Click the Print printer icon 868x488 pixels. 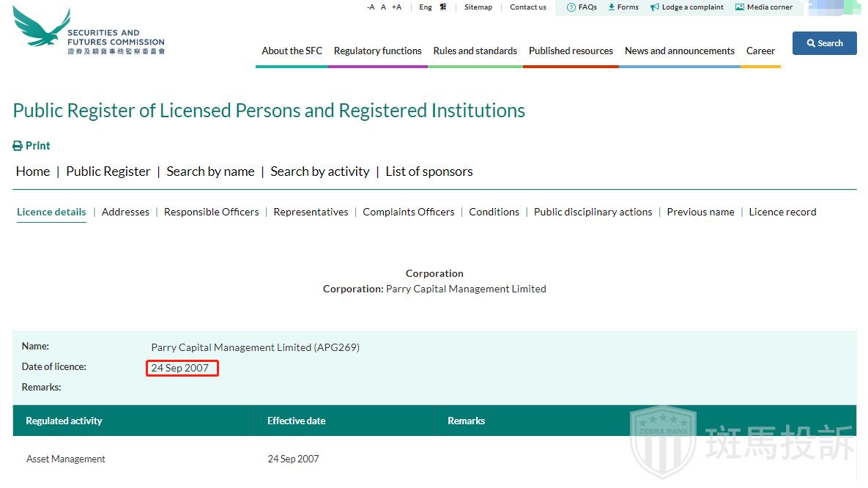click(x=18, y=146)
